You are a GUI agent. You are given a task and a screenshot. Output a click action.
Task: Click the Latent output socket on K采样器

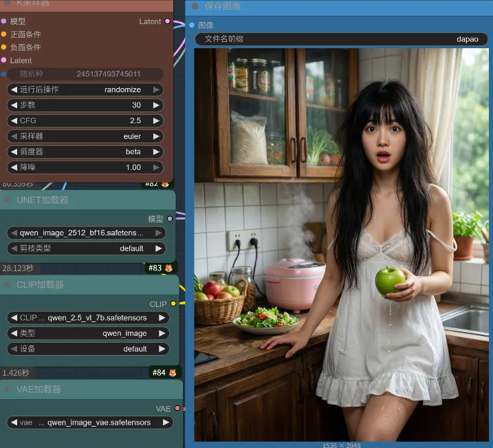[x=167, y=21]
